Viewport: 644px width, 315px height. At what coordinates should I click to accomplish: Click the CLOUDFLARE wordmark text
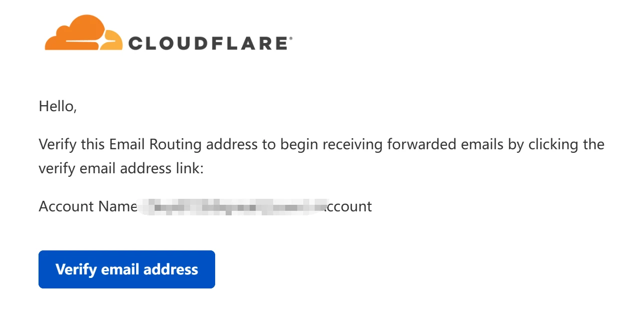pos(208,44)
